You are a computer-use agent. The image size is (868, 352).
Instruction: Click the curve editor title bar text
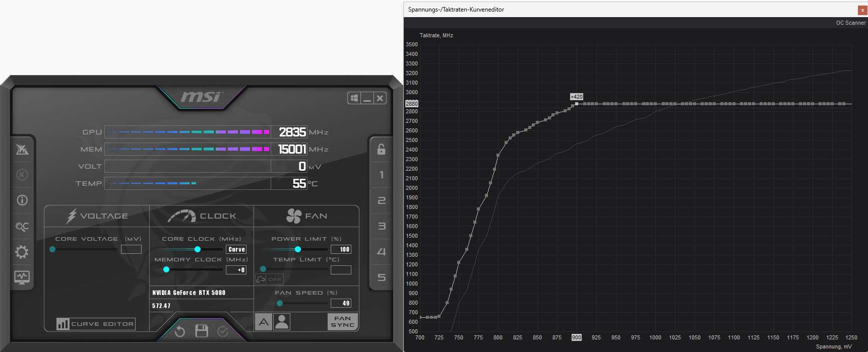click(456, 10)
